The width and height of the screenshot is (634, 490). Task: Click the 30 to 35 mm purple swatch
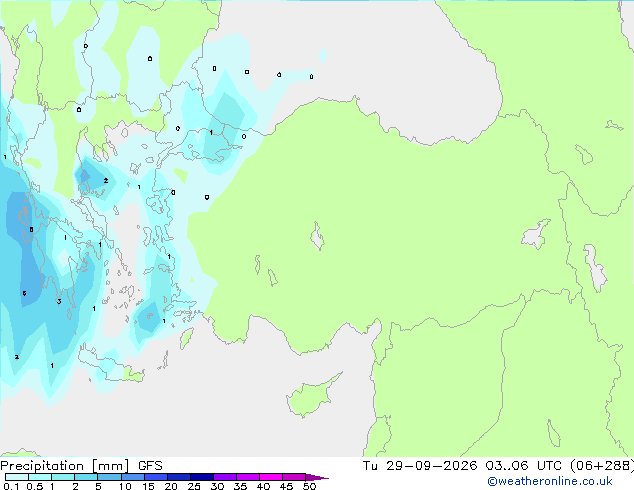pyautogui.click(x=225, y=477)
